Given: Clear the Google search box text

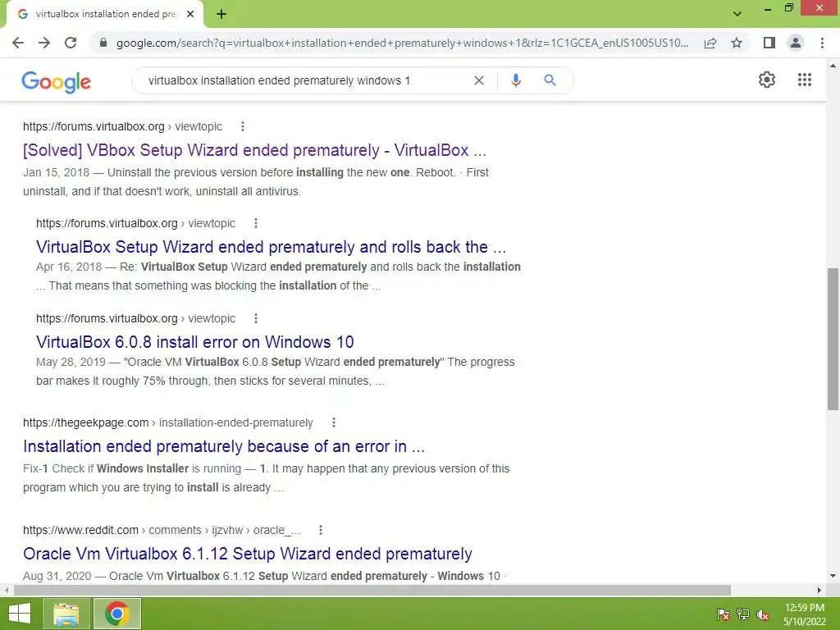Looking at the screenshot, I should (x=479, y=80).
